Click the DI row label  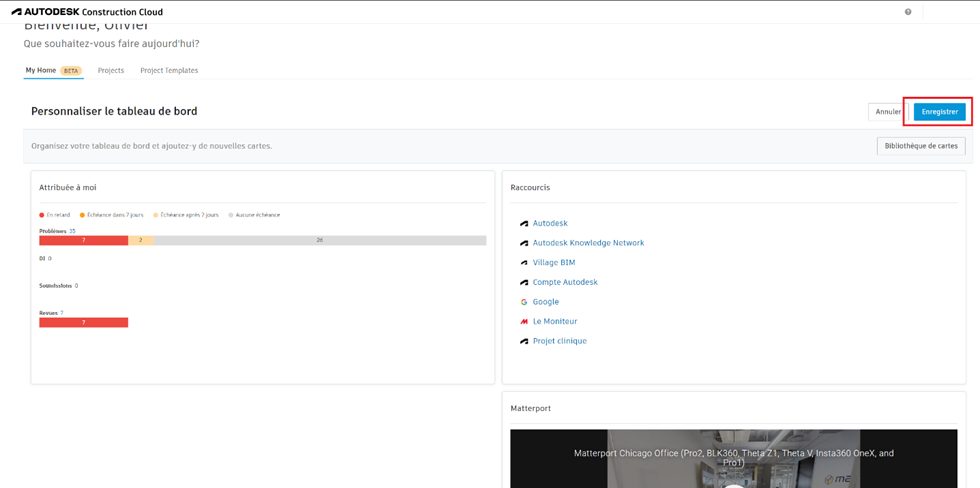pyautogui.click(x=42, y=258)
